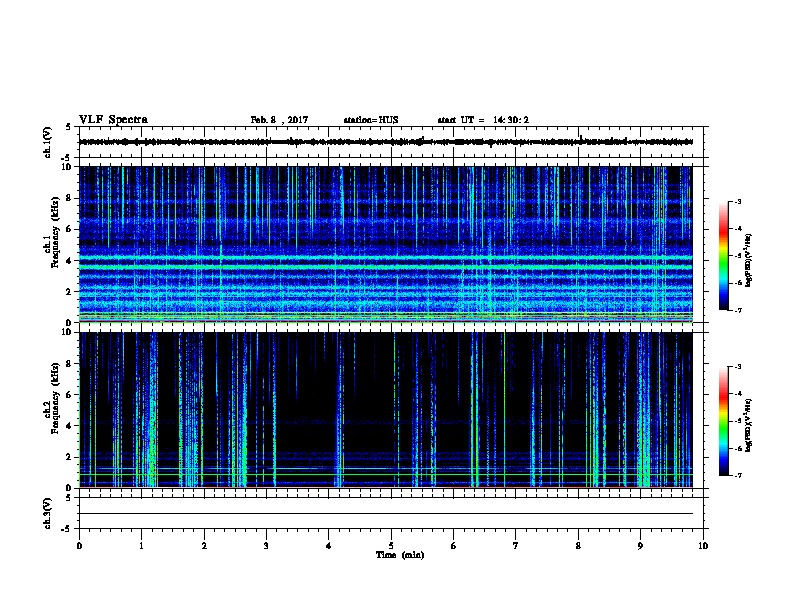Image resolution: width=792 pixels, height=612 pixels.
Task: Click the "4" kHz tick on ch.2 frequency axis
Action: (70, 426)
